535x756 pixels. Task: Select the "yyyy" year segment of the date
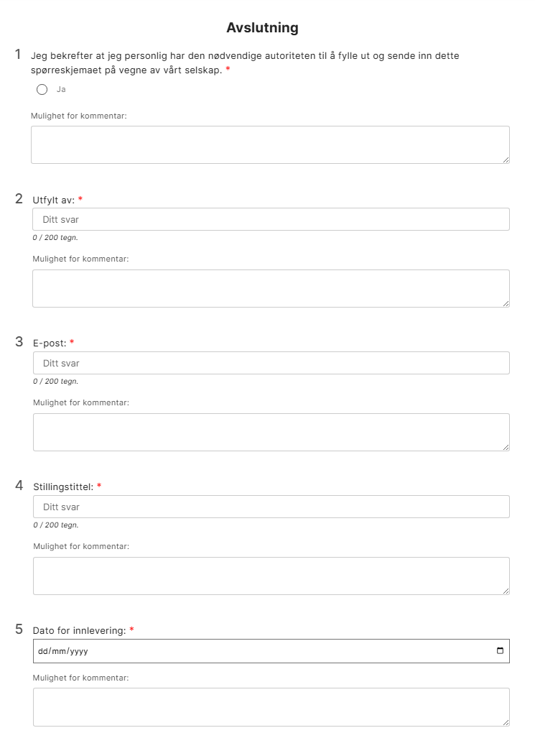77,651
